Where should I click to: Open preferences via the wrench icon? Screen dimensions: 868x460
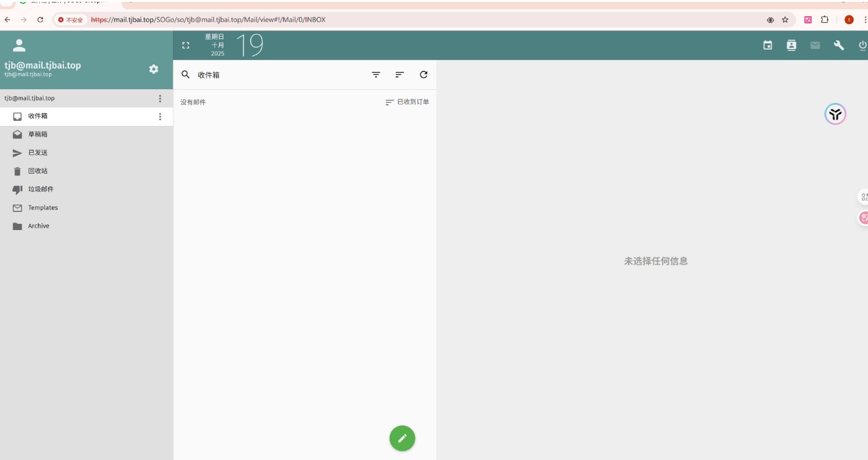point(839,45)
